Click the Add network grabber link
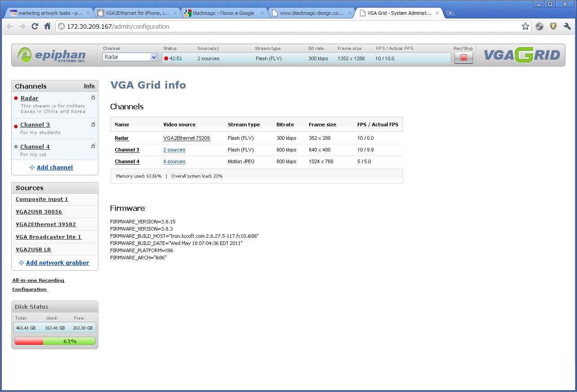The height and width of the screenshot is (392, 577). click(58, 263)
